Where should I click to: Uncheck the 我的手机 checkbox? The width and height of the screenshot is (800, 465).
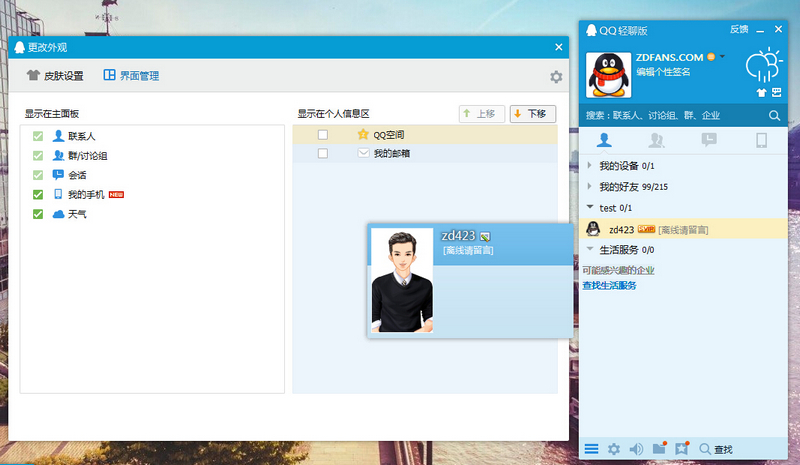[x=38, y=195]
